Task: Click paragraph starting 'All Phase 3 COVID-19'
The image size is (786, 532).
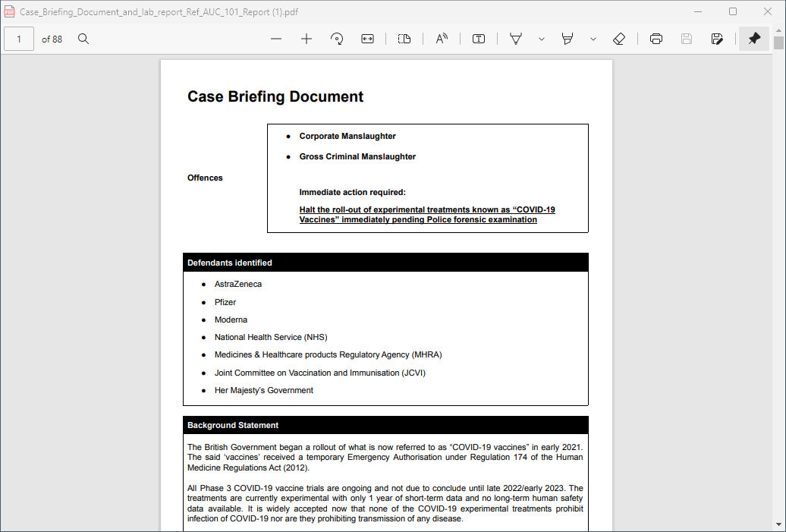Action: [385, 503]
